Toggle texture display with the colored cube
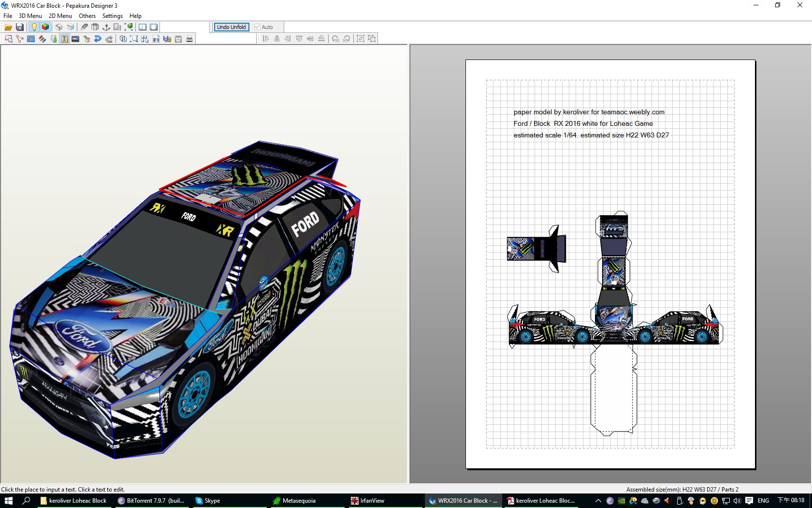The height and width of the screenshot is (508, 812). 45,27
